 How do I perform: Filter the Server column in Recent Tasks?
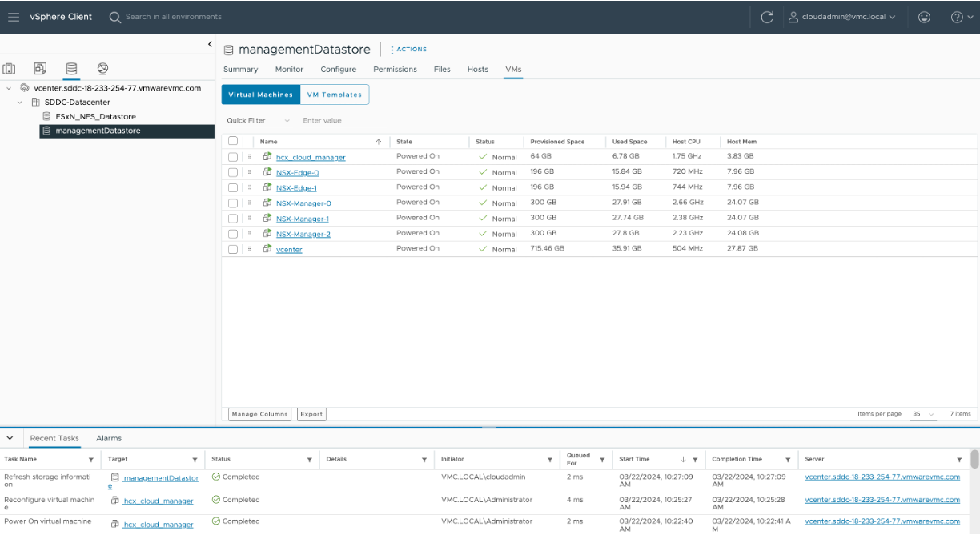959,460
